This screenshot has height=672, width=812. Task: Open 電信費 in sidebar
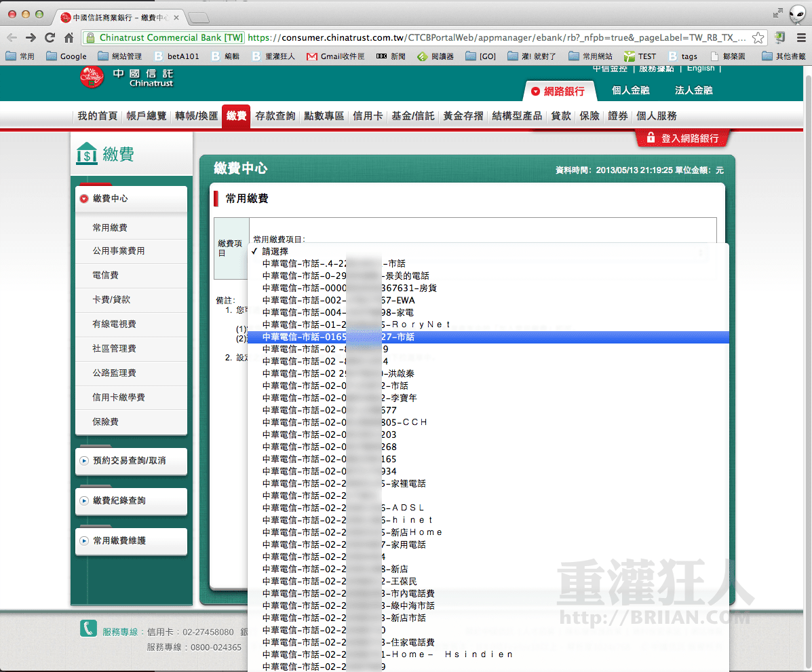105,275
